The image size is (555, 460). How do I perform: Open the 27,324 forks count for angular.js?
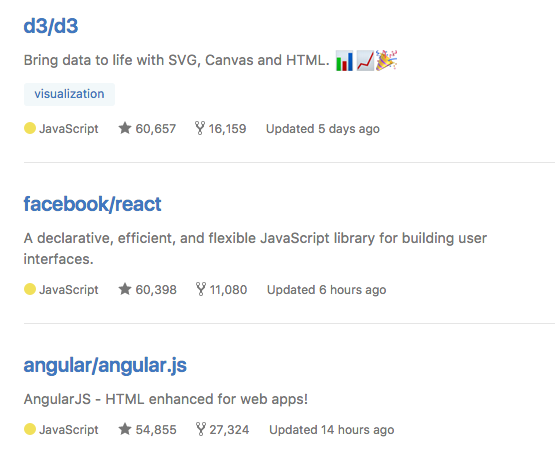[x=229, y=430]
